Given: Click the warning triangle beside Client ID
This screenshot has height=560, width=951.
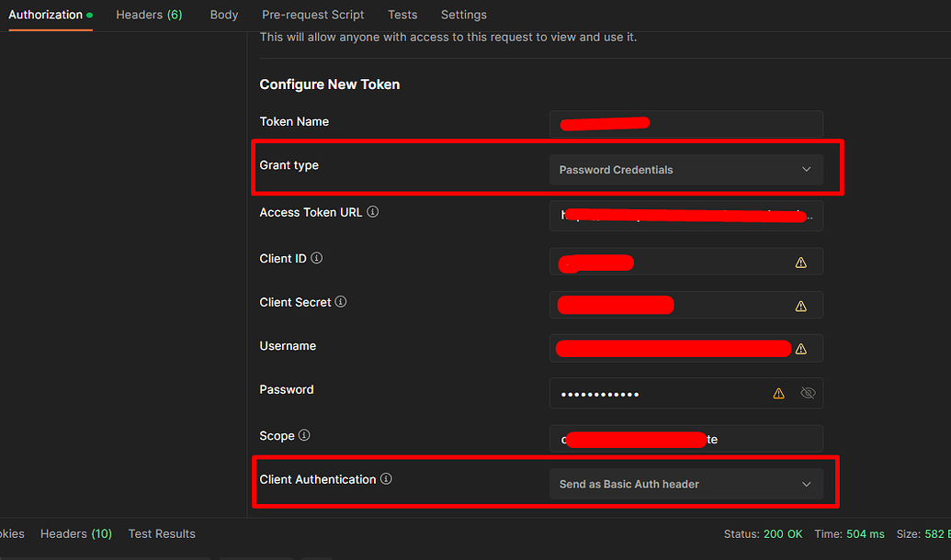Looking at the screenshot, I should coord(800,262).
